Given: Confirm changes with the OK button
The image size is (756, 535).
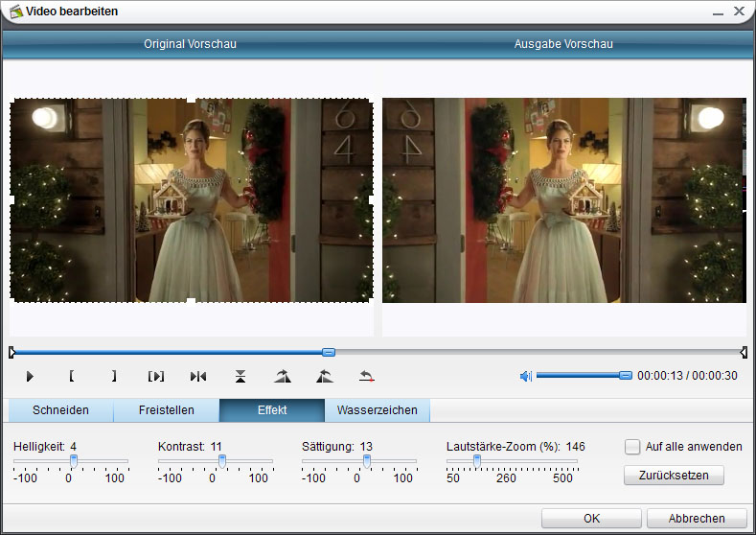Looking at the screenshot, I should pos(591,518).
